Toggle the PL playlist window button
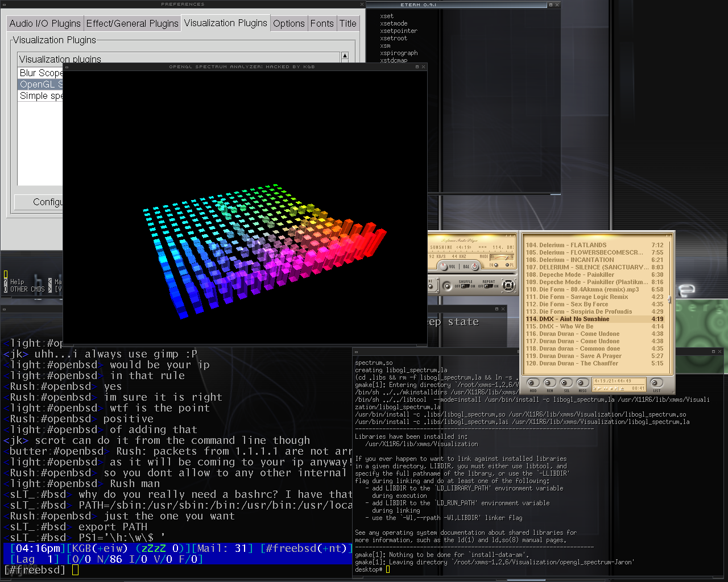 [x=508, y=265]
